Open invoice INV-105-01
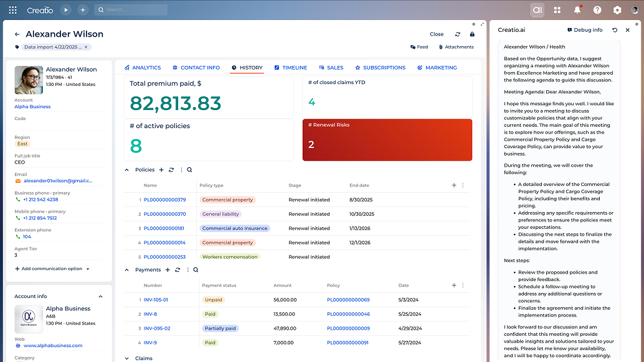644x362 pixels. coord(156,300)
